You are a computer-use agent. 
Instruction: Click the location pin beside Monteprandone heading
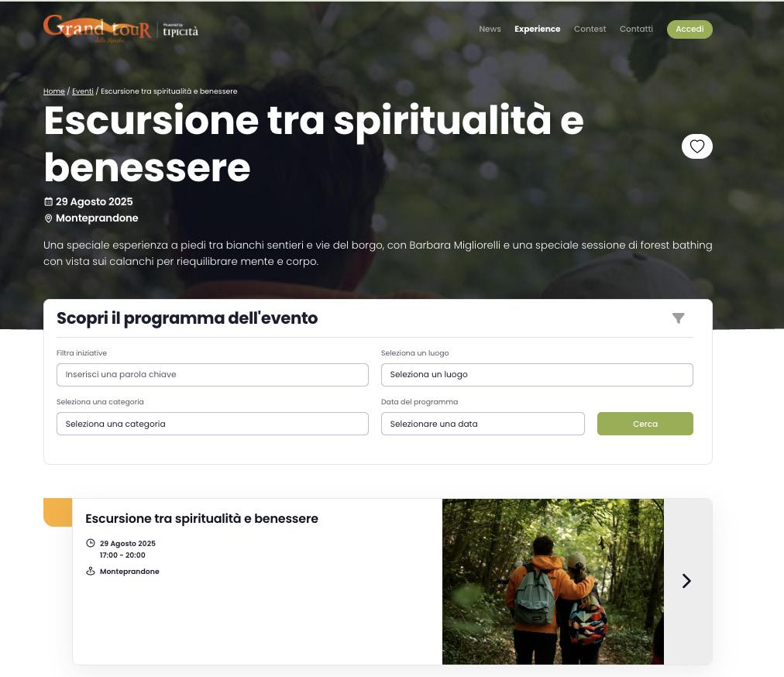click(49, 218)
